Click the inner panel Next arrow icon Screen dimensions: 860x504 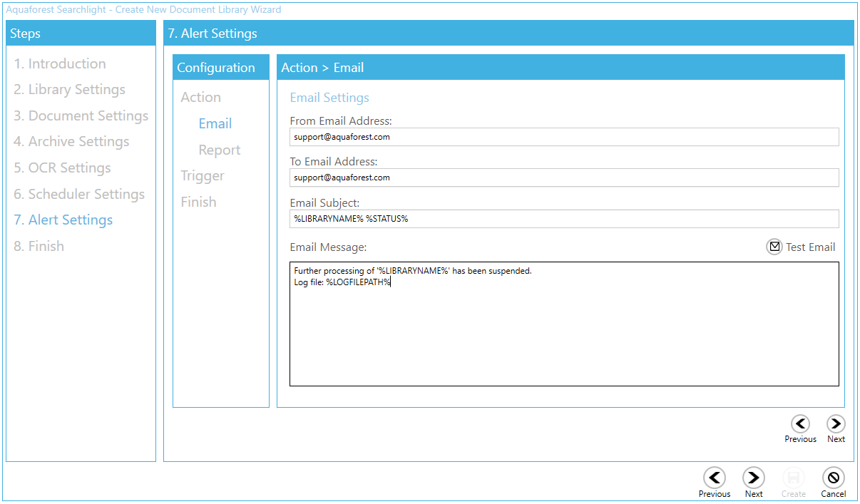(x=836, y=423)
